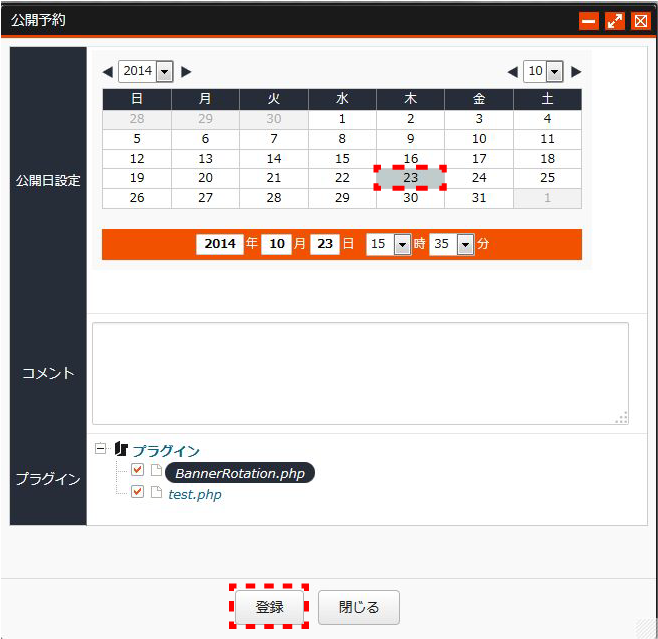The height and width of the screenshot is (639, 658).
Task: Click the BannerRotation.php file icon
Action: click(157, 470)
